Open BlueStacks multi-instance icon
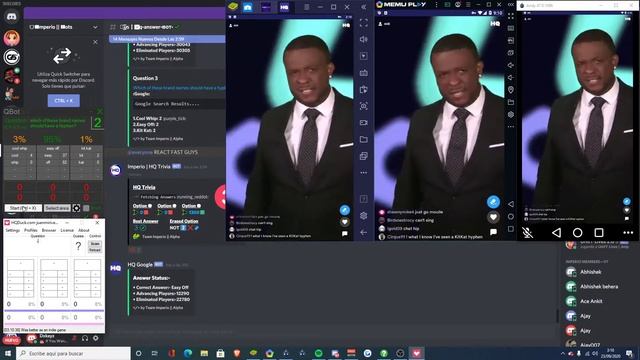 point(363,156)
